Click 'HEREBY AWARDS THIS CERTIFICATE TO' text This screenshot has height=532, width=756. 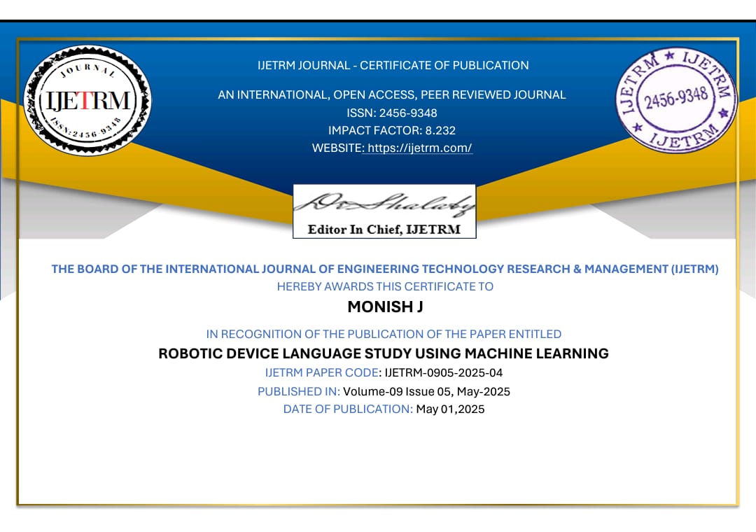(x=385, y=286)
